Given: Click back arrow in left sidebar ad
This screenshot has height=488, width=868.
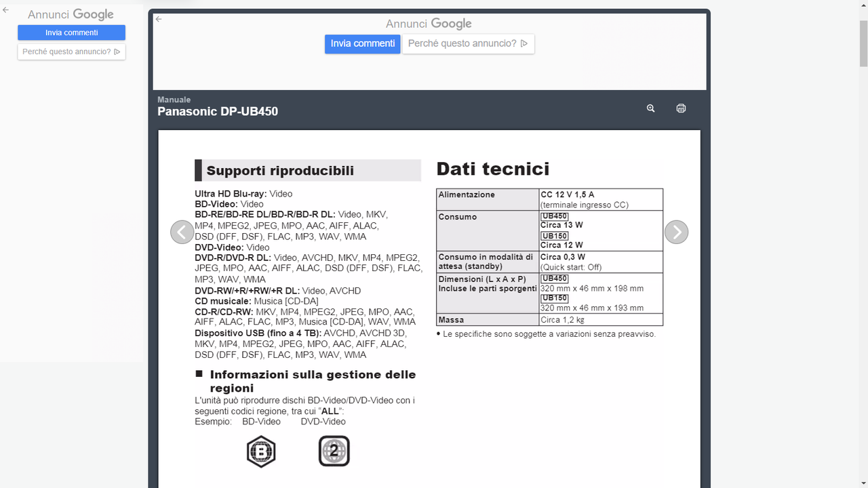Looking at the screenshot, I should click(6, 10).
